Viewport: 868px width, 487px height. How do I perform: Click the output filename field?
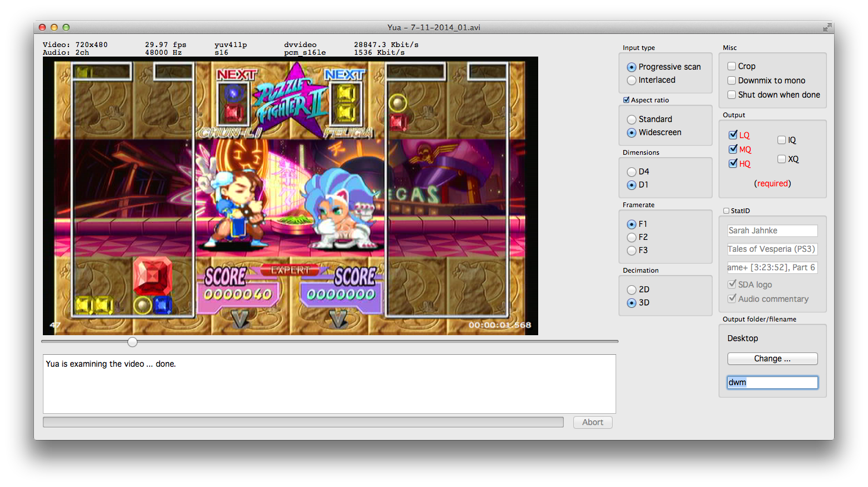(x=772, y=382)
